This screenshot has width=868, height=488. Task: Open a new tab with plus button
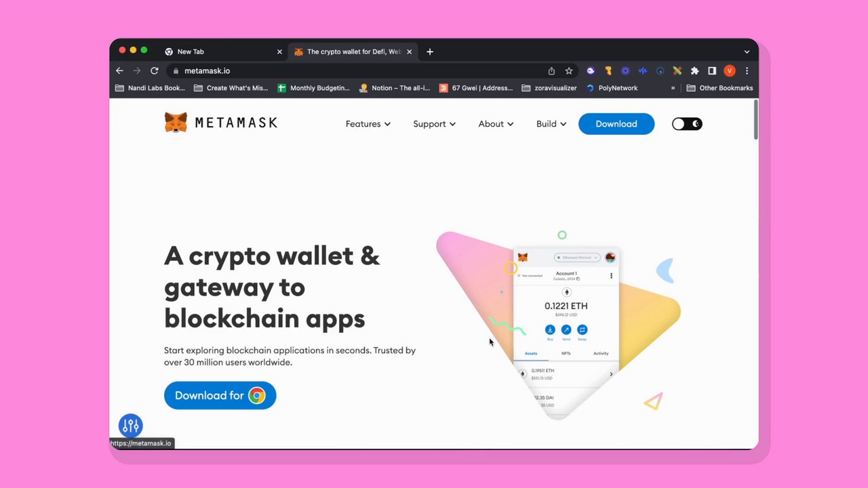pyautogui.click(x=430, y=52)
